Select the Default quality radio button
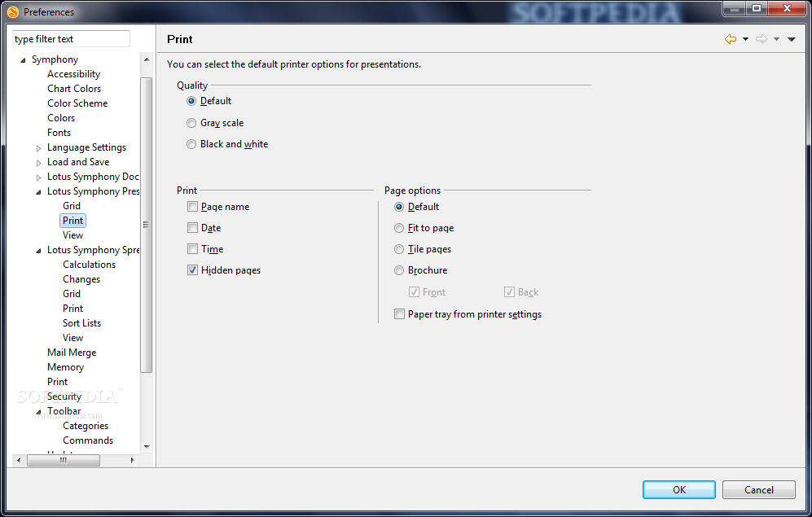This screenshot has height=517, width=812. pos(191,102)
